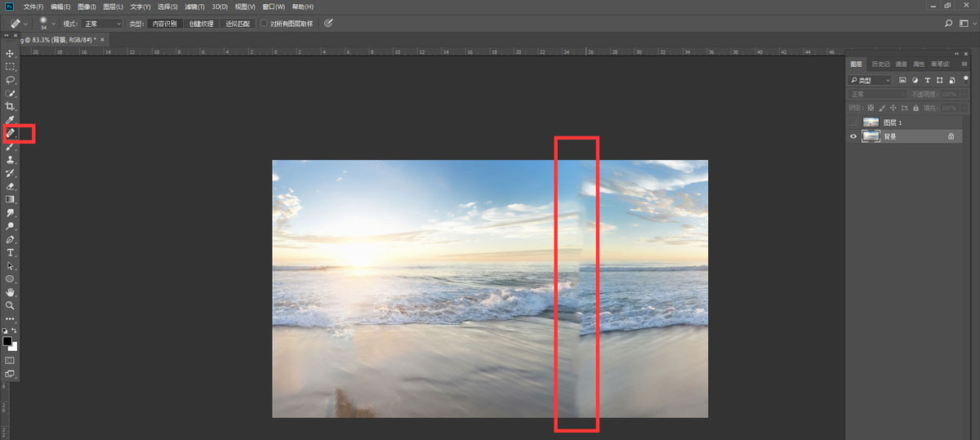Toggle lock all padlock icon
Screen dimensions: 980x440
[916, 108]
